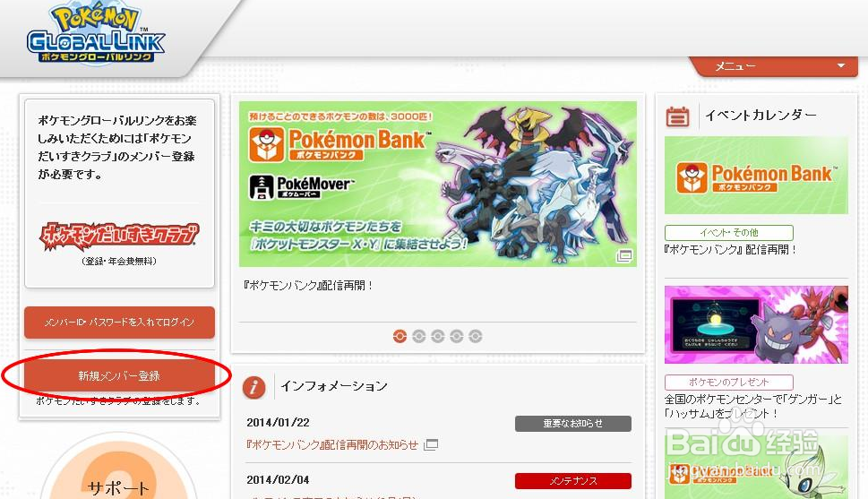Select the second carousel dot

tap(419, 336)
